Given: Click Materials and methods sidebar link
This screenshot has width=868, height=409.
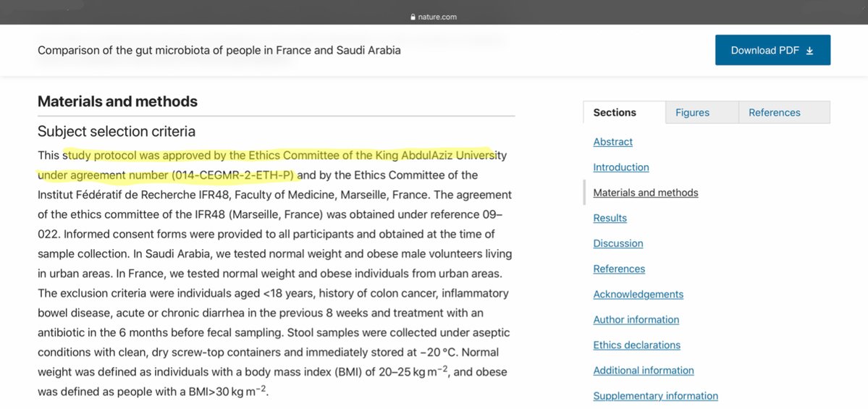Looking at the screenshot, I should pos(645,193).
